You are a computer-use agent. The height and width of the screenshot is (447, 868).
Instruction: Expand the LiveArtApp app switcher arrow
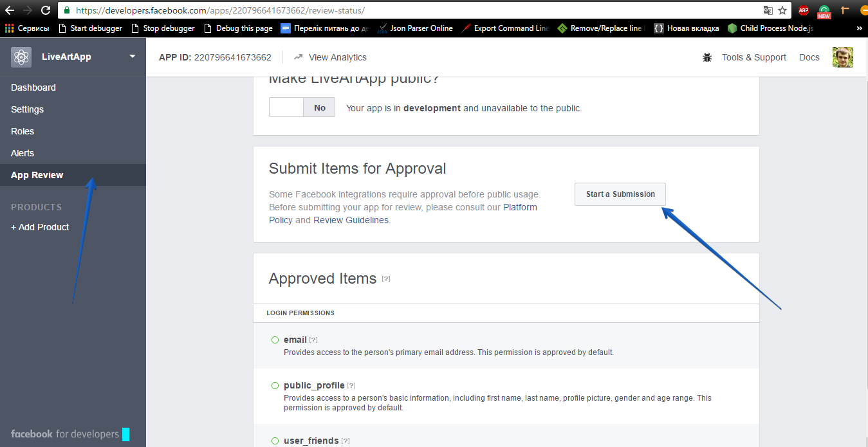coord(133,56)
